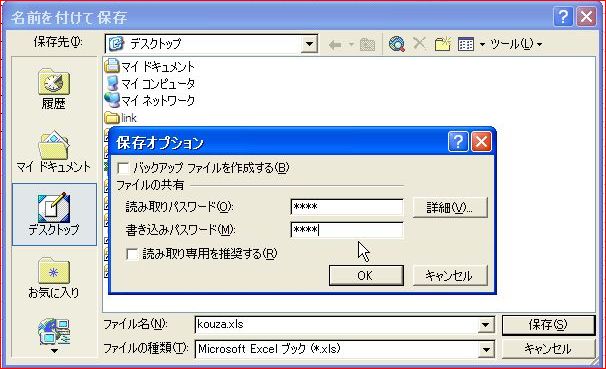
Task: Expand the ファイル名 dropdown arrow
Action: pos(486,325)
